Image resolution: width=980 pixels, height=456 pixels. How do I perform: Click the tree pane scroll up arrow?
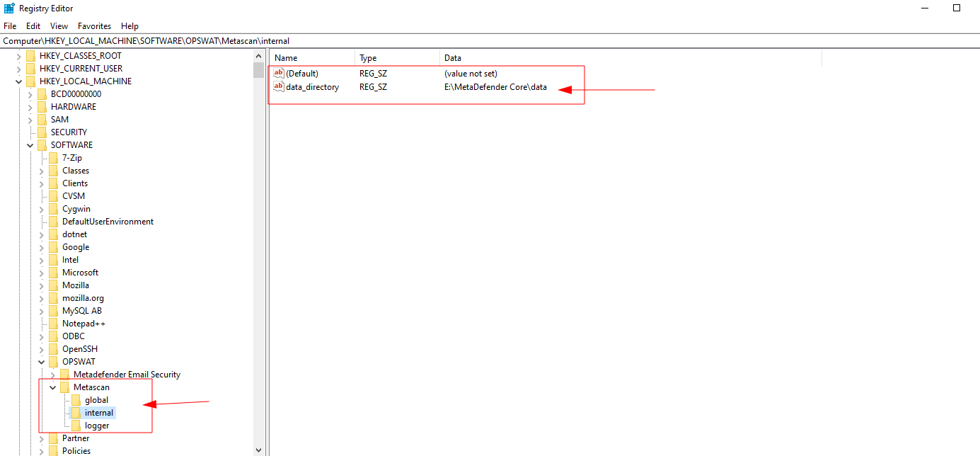[258, 55]
